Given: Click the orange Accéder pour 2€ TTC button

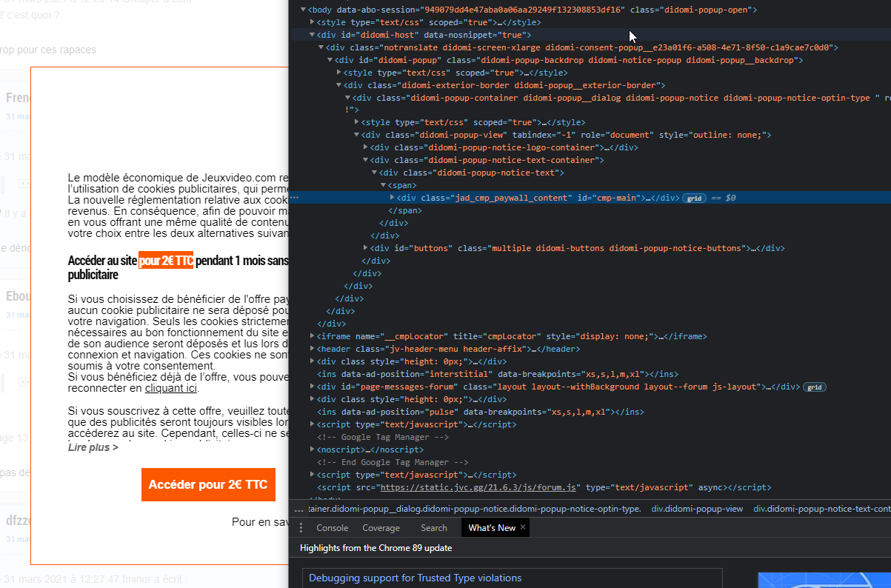Looking at the screenshot, I should [x=208, y=484].
